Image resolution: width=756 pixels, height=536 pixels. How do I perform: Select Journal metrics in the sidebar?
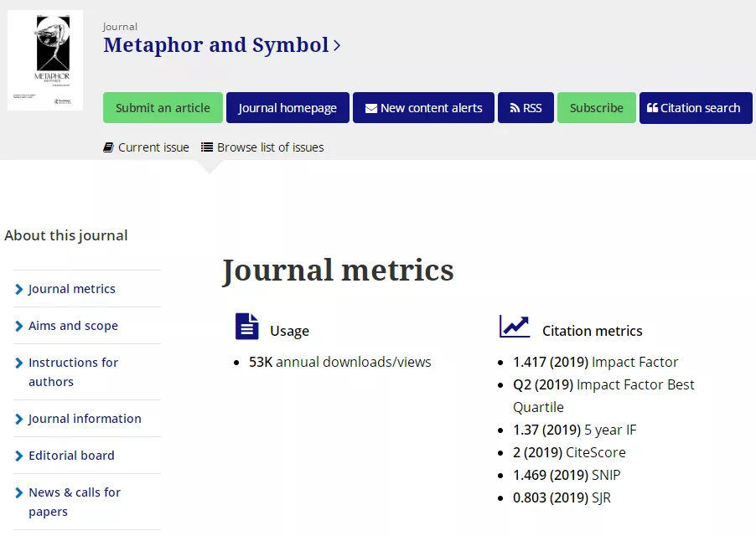(x=72, y=289)
